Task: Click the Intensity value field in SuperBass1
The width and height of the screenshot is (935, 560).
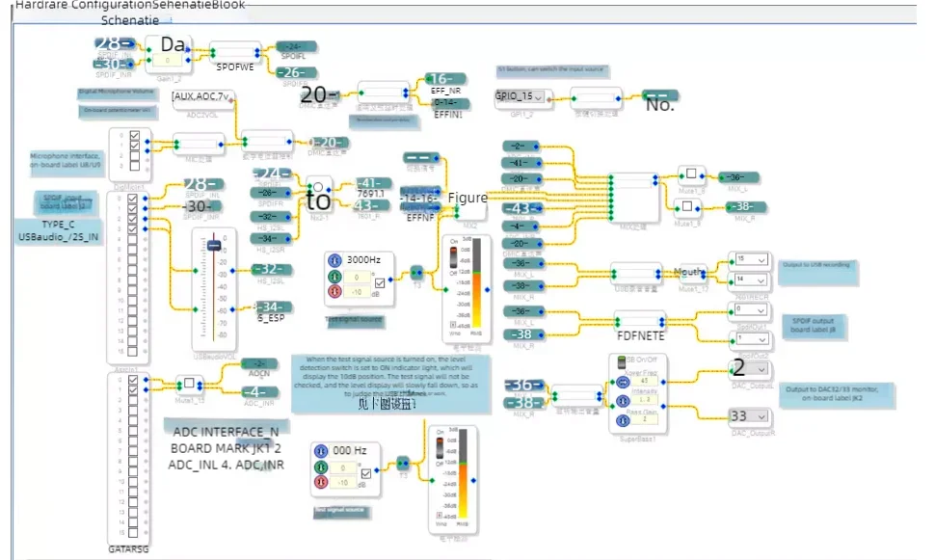Action: [645, 400]
